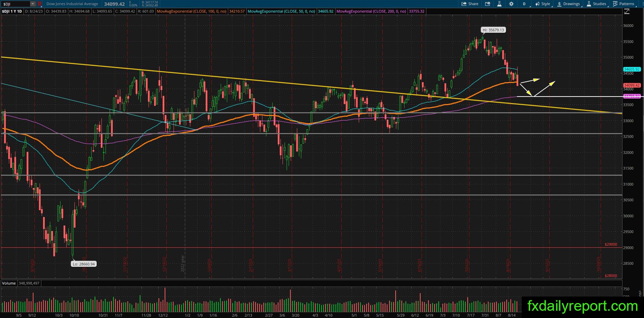The width and height of the screenshot is (644, 318).
Task: Click the Dow Jones Industrial Average title
Action: coord(72,4)
